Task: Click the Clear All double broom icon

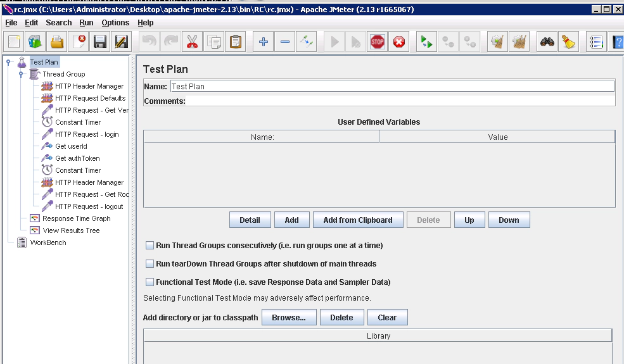Action: point(519,41)
